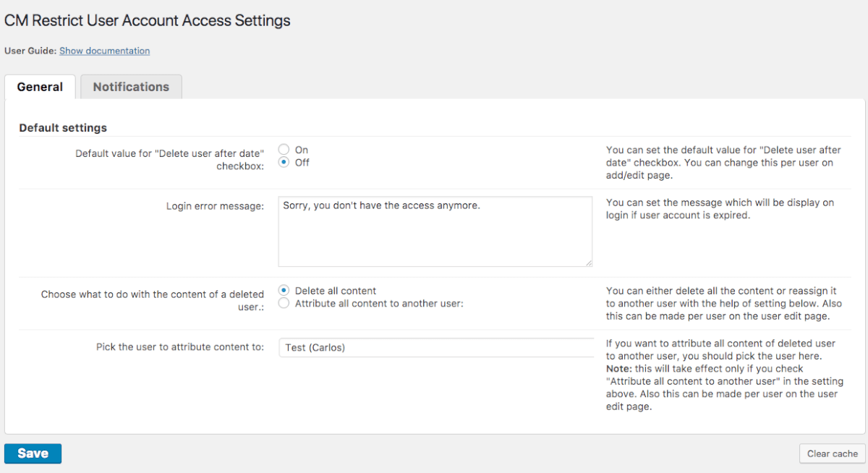Screen dimensions: 868x473
Task: Click the Pick the user field label
Action: (180, 347)
